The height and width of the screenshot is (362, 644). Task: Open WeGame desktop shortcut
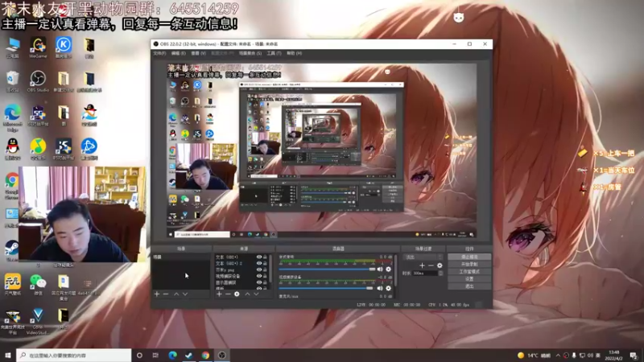pos(38,47)
